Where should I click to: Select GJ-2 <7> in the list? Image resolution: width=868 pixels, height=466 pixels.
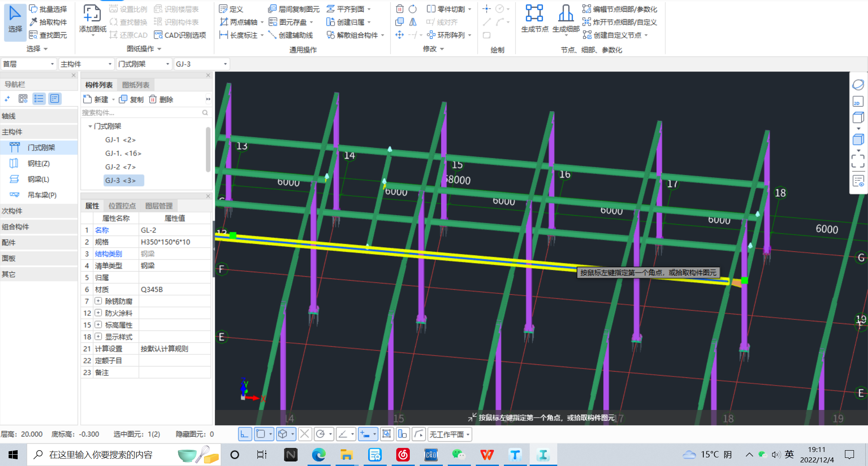click(120, 167)
